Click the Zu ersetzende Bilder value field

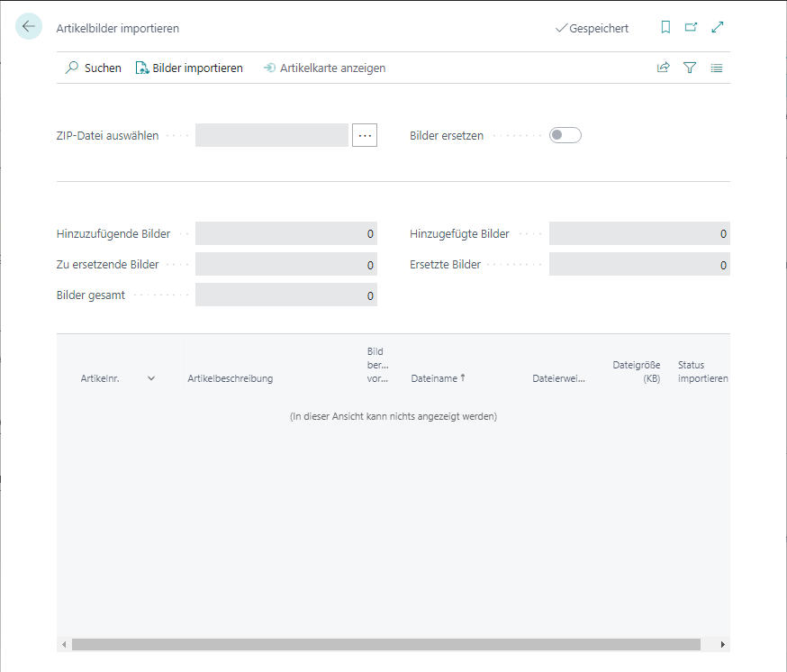click(x=286, y=264)
